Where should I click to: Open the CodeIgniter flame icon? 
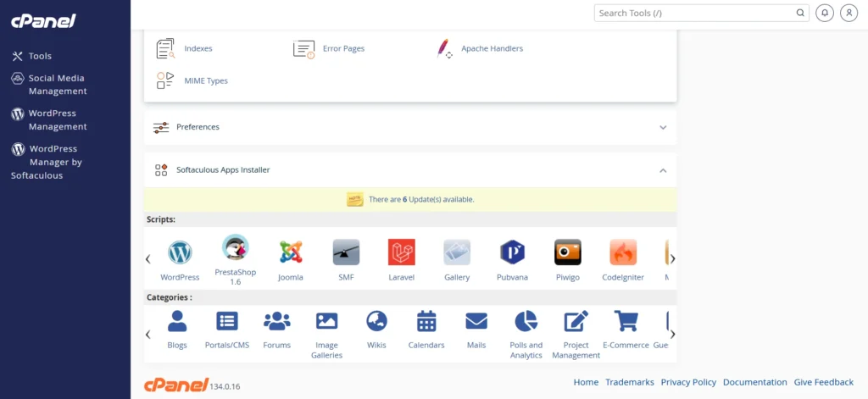pos(623,252)
